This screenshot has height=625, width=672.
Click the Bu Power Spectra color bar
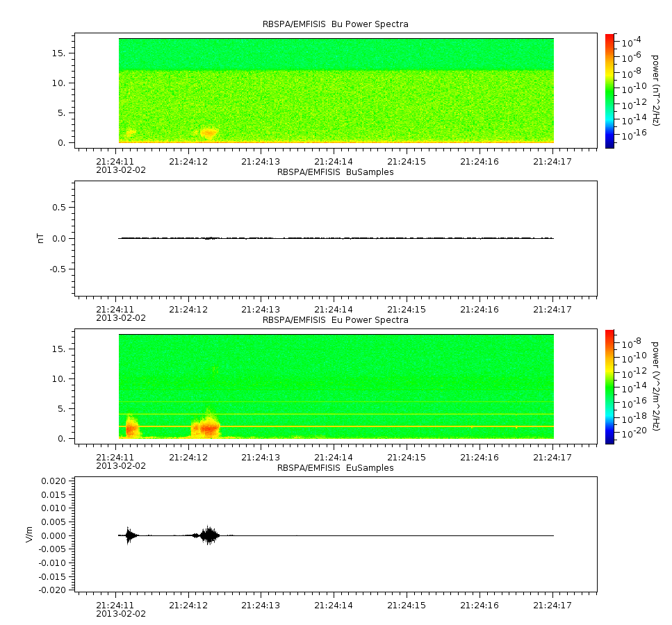(x=609, y=91)
